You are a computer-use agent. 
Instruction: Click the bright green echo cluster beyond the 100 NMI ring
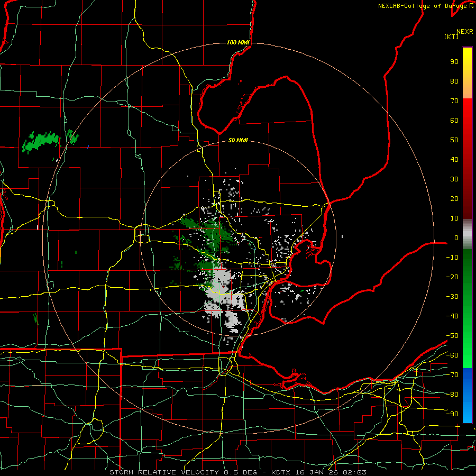click(x=41, y=142)
